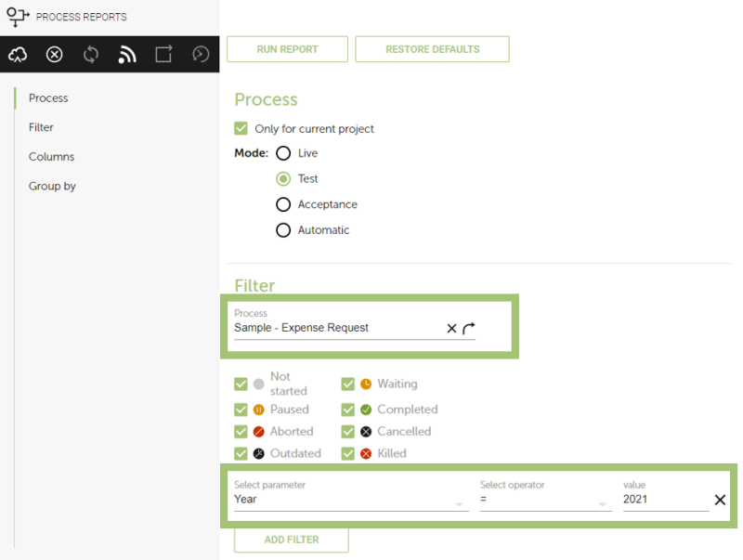Uncheck the Not started status checkbox

(x=241, y=384)
